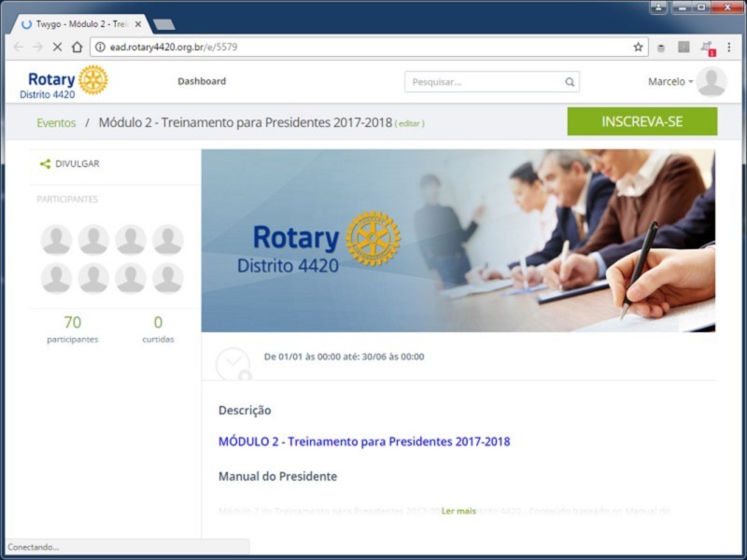
Task: Click the browser home icon
Action: [78, 47]
